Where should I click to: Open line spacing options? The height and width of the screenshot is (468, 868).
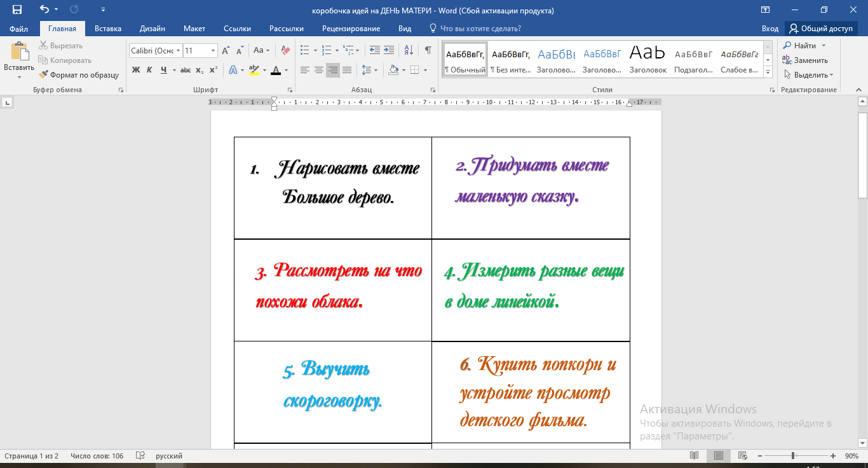369,70
